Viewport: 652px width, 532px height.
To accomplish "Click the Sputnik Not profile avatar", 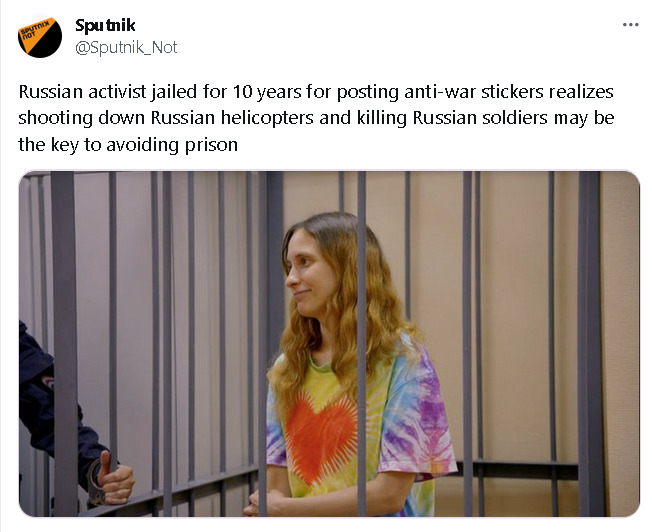I will point(40,36).
